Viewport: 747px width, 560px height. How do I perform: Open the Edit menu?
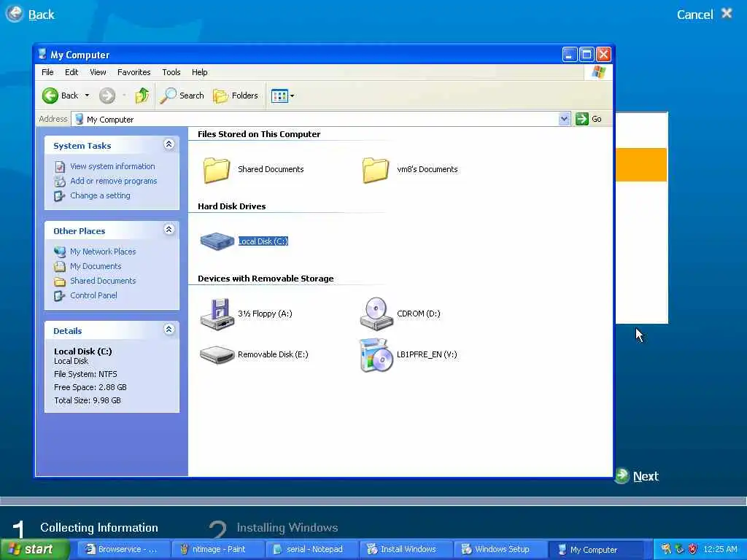tap(71, 72)
